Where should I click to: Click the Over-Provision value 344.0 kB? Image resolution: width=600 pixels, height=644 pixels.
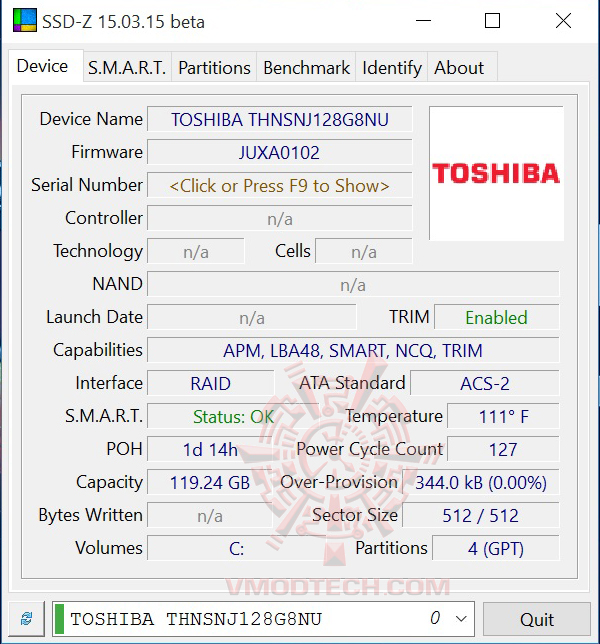click(x=480, y=483)
